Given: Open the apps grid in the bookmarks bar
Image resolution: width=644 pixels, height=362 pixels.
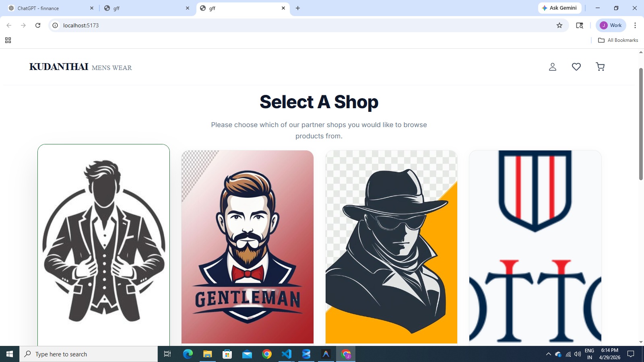Looking at the screenshot, I should (x=8, y=40).
